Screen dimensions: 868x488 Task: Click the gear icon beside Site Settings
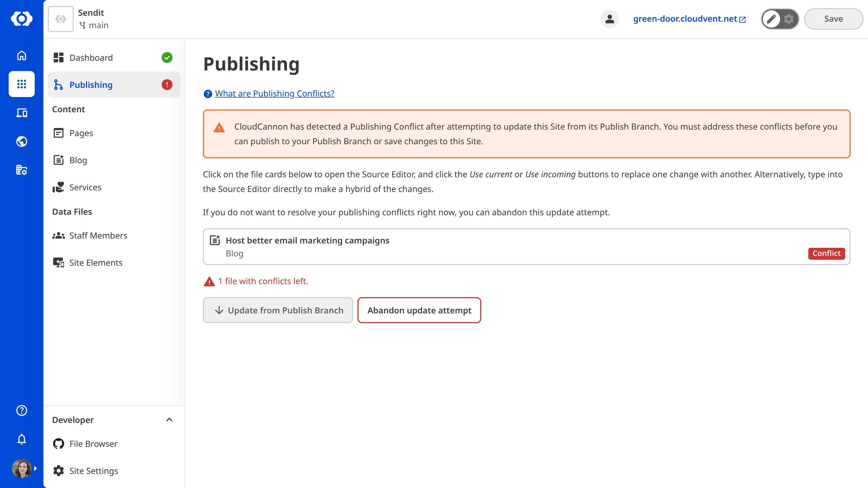58,471
